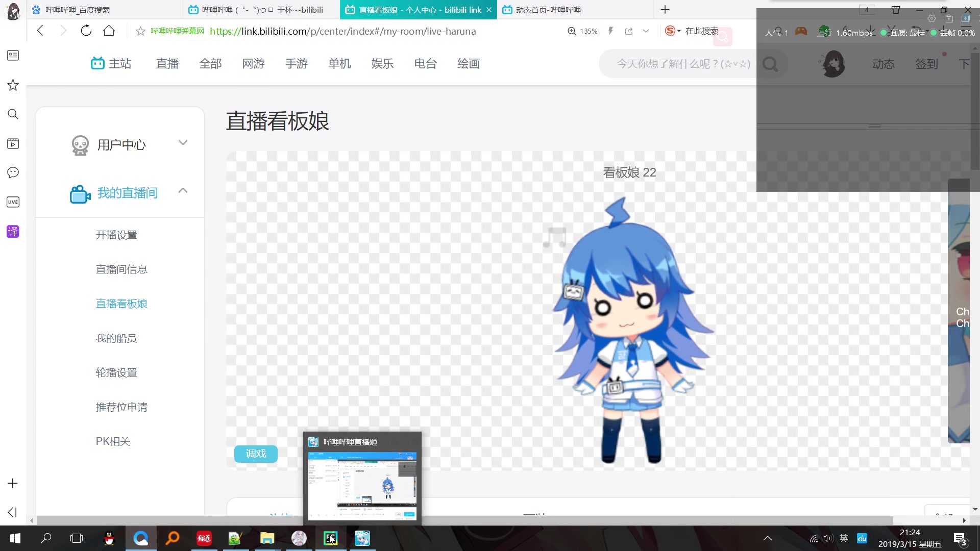Viewport: 980px width, 551px height.
Task: Open Task View on taskbar
Action: coord(77,538)
